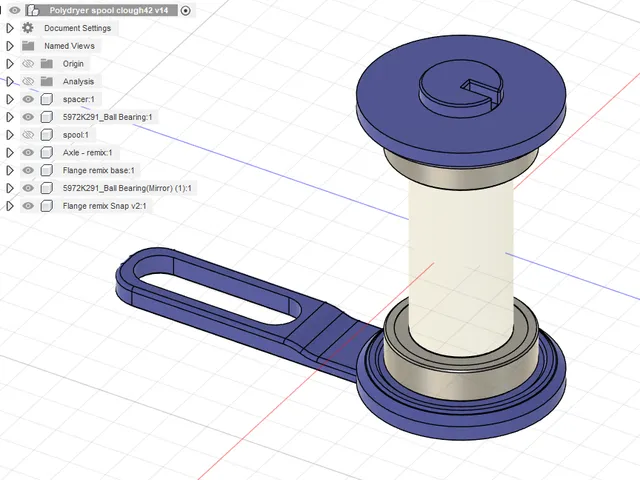The image size is (640, 480).
Task: Click 5972K291_Ball Bearing:1 cube icon
Action: 47,117
